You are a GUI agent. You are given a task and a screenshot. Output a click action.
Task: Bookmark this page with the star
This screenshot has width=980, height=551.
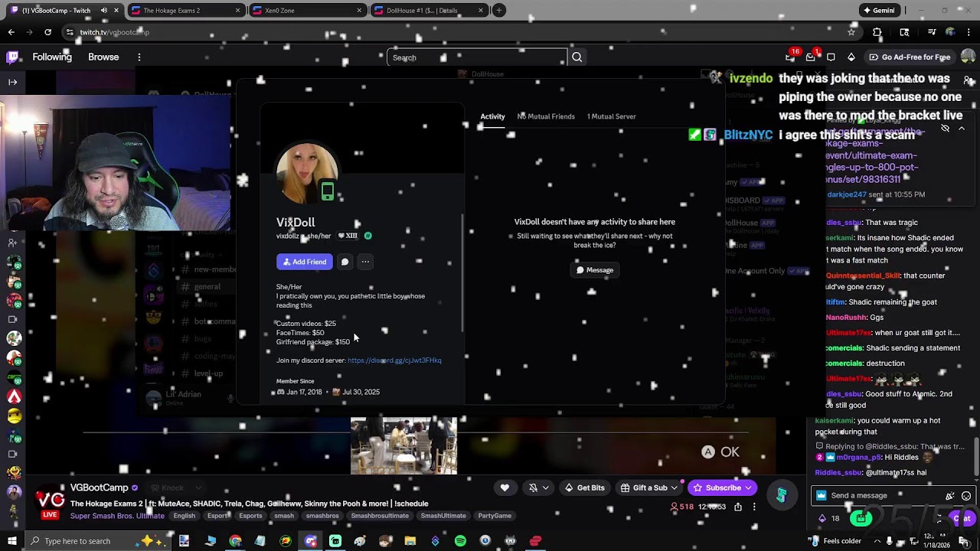[851, 32]
